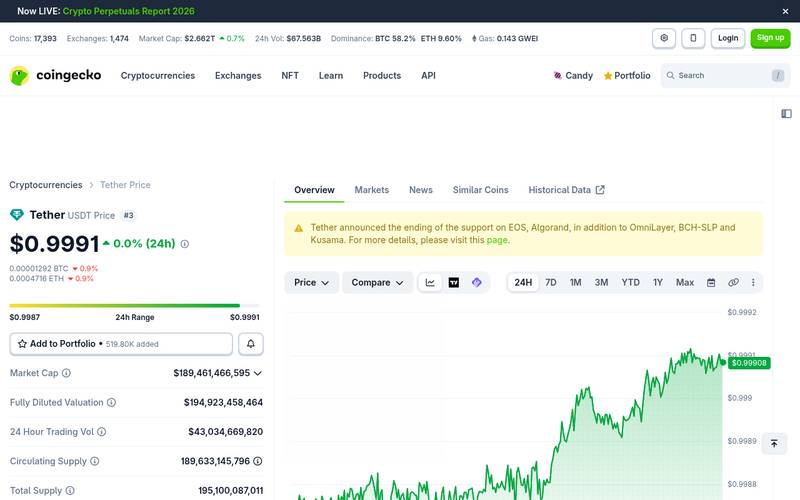Switch to the Overview tab
Viewport: 800px width, 500px height.
[314, 190]
